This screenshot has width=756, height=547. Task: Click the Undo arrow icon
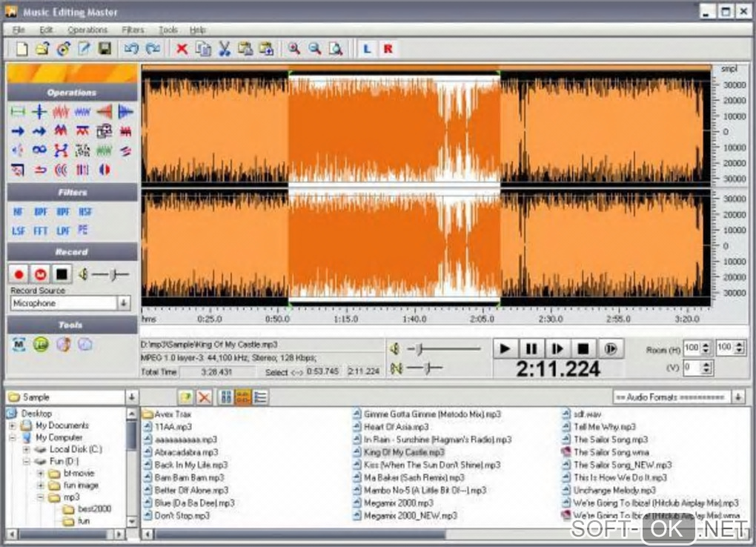(131, 49)
